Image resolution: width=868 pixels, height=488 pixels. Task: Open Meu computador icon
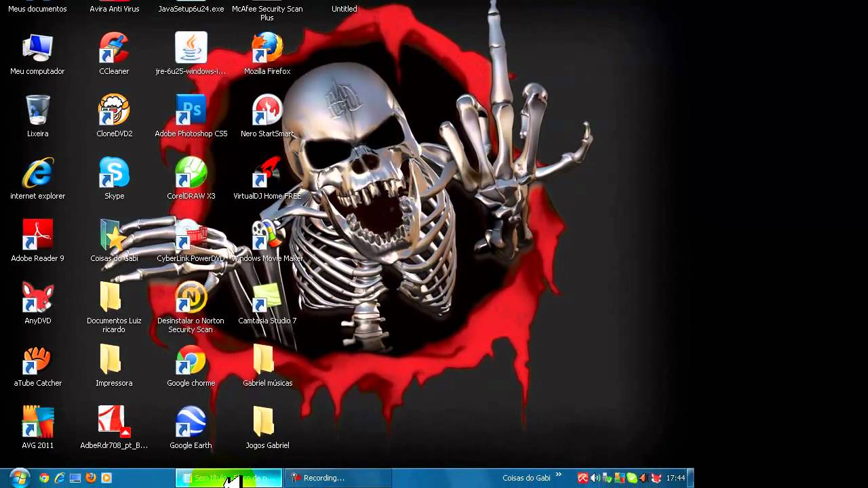(37, 54)
